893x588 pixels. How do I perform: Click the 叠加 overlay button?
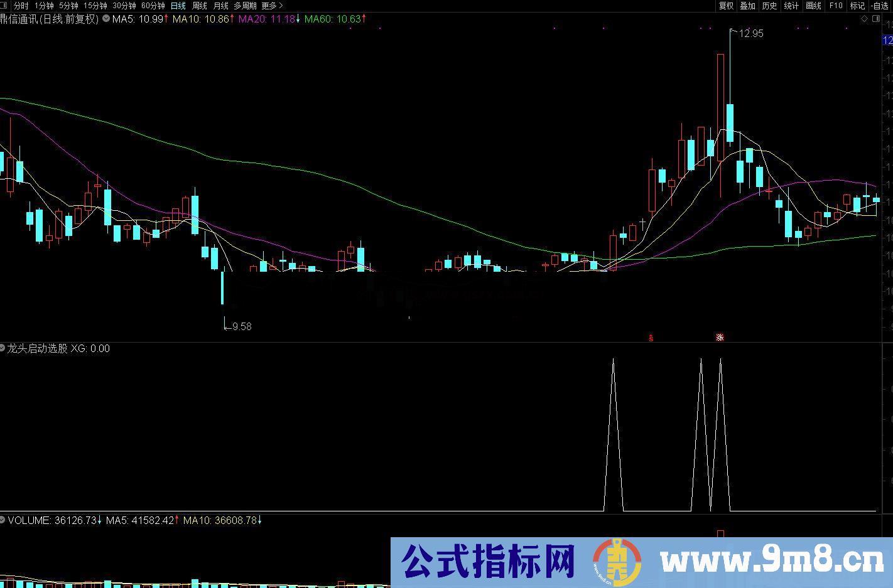pos(747,6)
